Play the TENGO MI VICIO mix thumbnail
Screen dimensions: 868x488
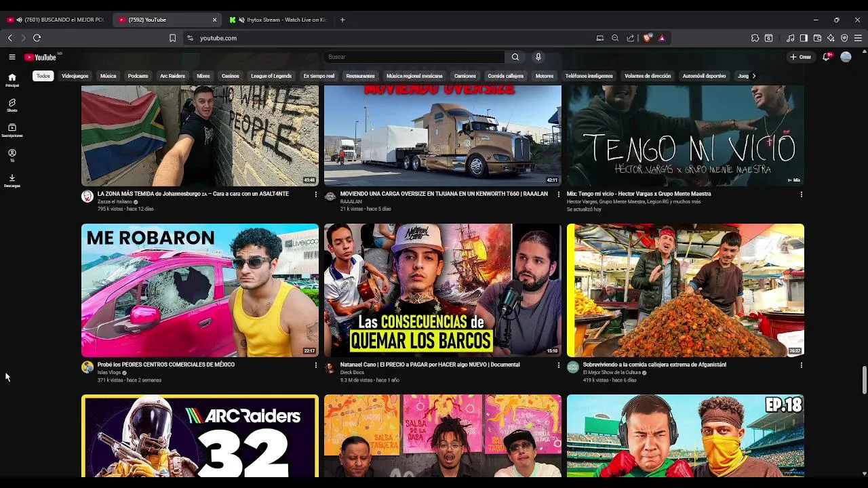[x=686, y=136]
